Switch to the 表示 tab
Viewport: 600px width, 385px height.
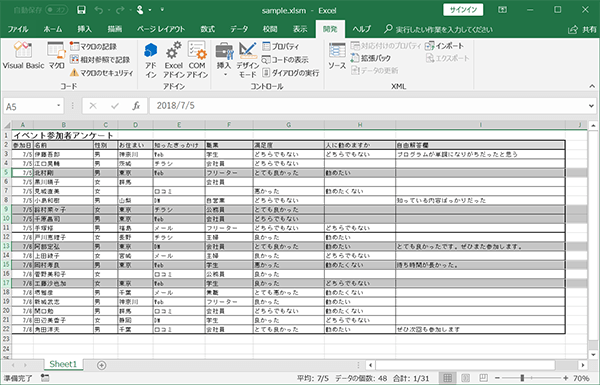point(300,29)
